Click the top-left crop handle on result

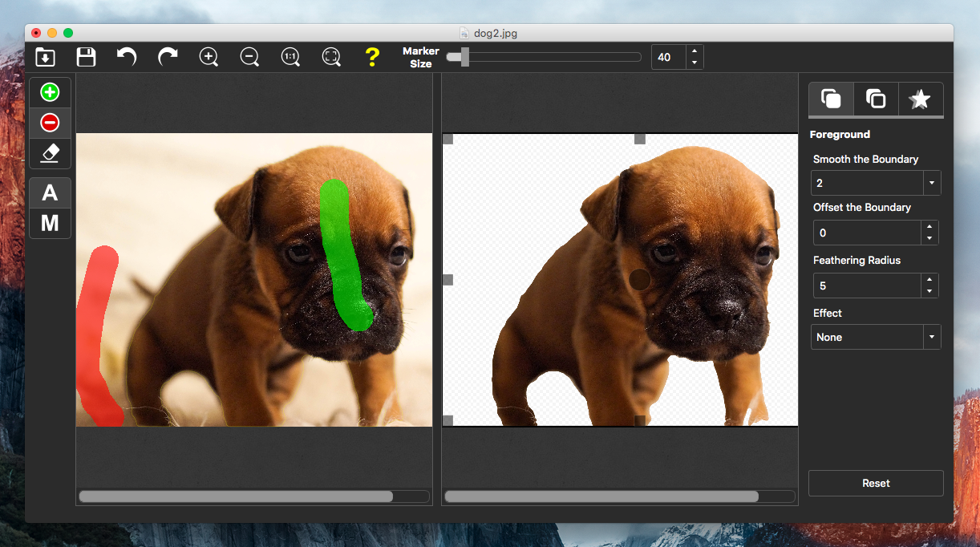point(447,139)
